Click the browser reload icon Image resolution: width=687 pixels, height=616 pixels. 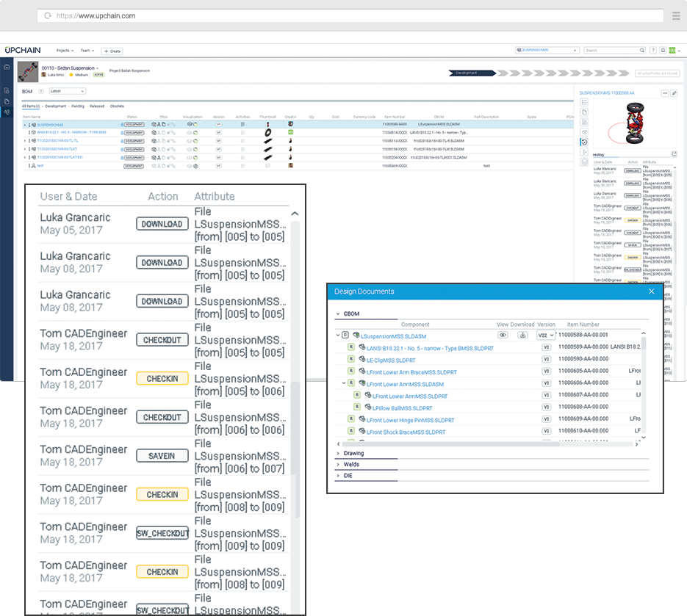tap(48, 15)
